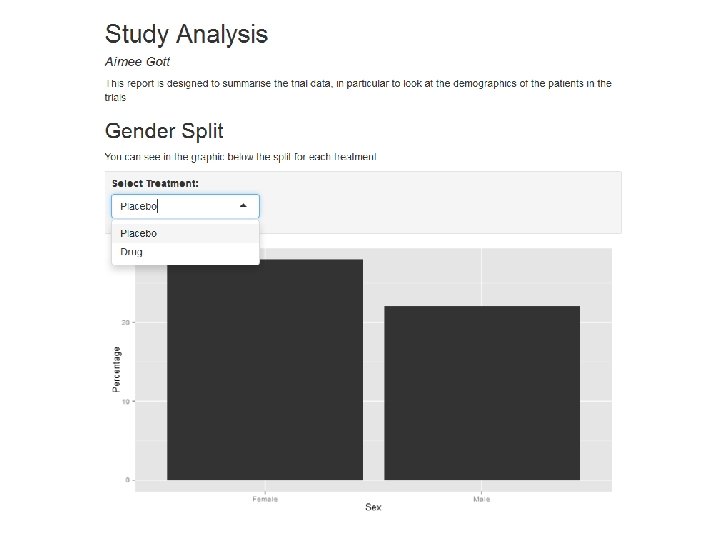Click the report description paragraph text
720x540 pixels.
pos(358,84)
